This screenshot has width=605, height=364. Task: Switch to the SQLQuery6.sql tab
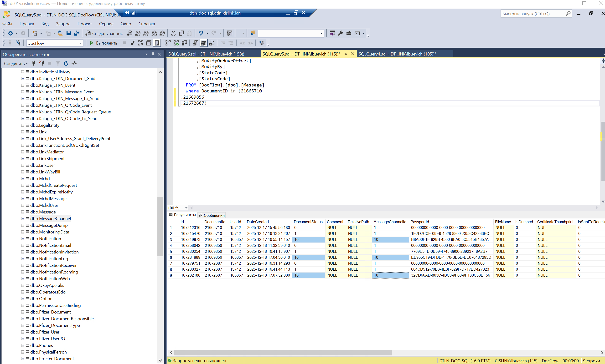(x=206, y=54)
